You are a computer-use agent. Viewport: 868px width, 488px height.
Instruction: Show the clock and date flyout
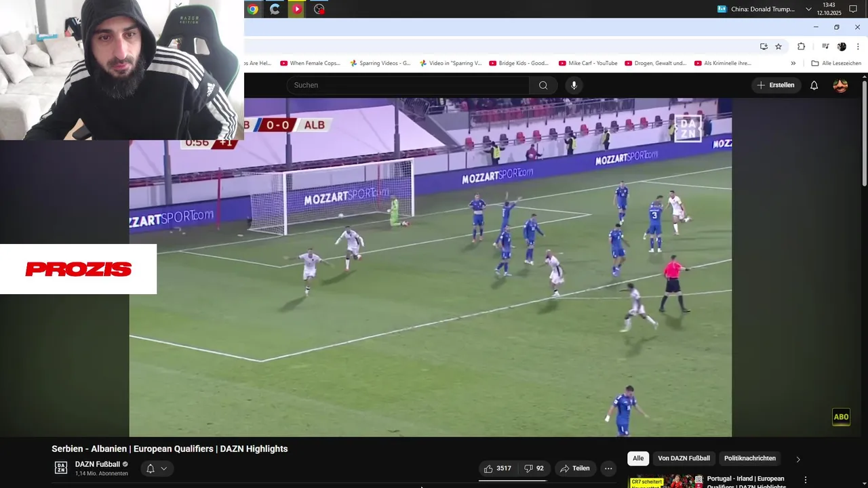coord(829,9)
